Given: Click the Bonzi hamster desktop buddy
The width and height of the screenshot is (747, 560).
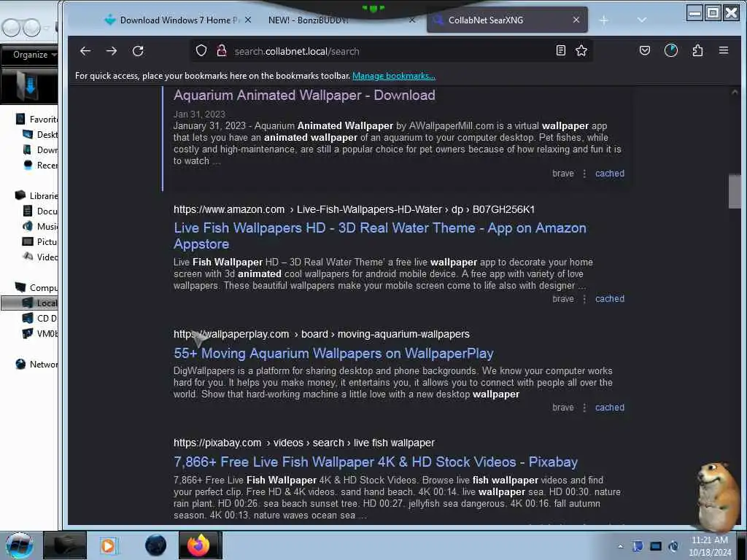Looking at the screenshot, I should click(x=718, y=496).
